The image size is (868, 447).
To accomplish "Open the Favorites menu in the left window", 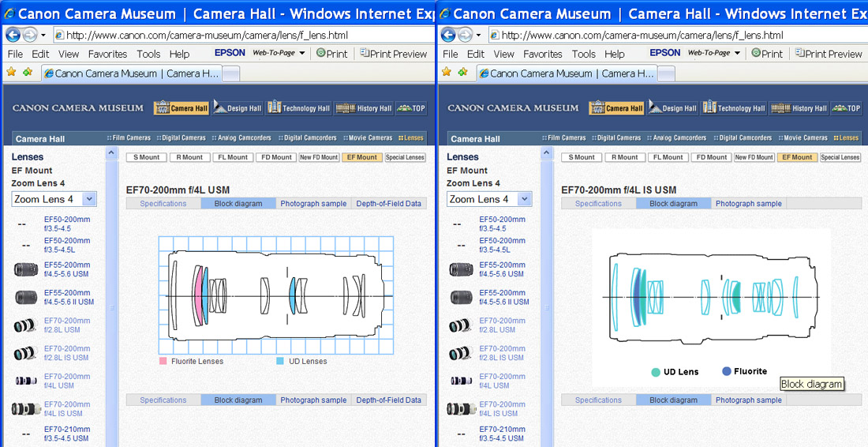I will (107, 54).
